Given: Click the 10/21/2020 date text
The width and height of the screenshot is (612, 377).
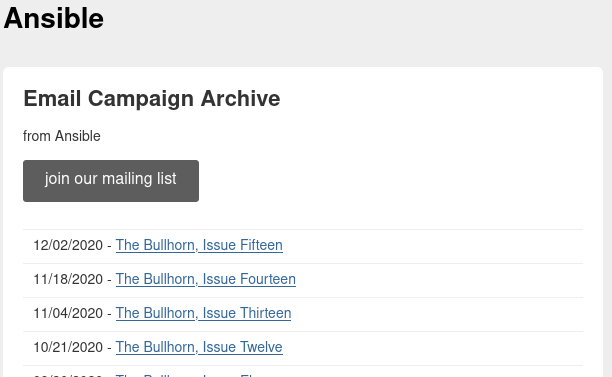Looking at the screenshot, I should [68, 347].
